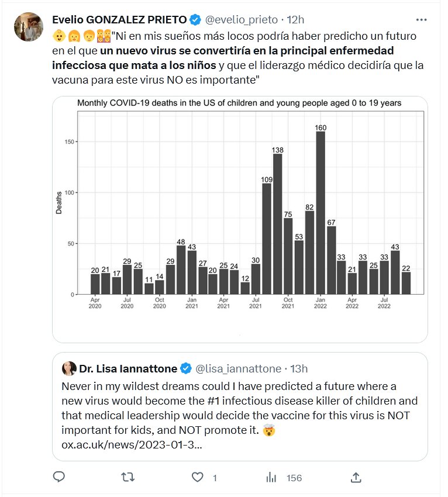Open the Evelio GONZALEZ PRIETO display name

tap(119, 19)
